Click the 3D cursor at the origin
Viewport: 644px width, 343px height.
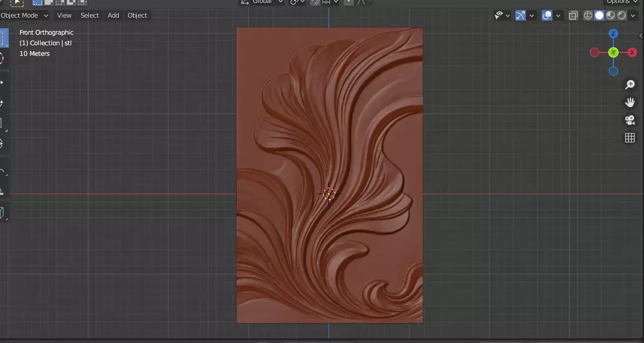(329, 194)
